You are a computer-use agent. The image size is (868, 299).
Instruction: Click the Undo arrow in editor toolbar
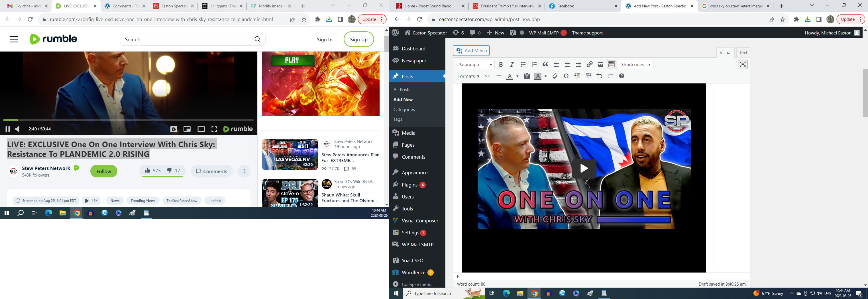pos(599,76)
